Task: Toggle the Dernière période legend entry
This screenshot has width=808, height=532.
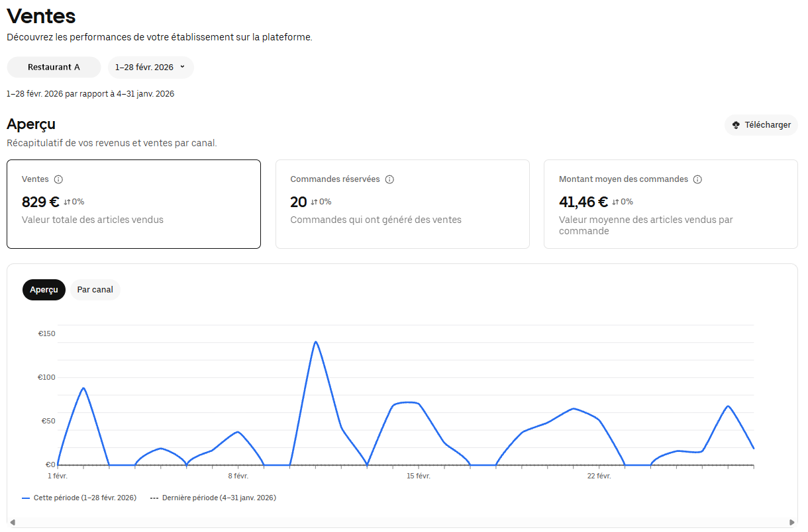Action: (x=213, y=498)
